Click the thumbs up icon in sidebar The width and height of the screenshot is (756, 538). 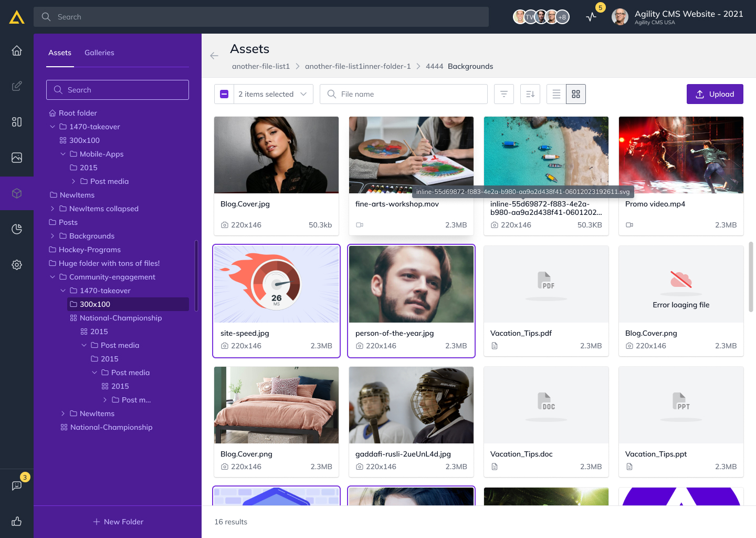(17, 521)
